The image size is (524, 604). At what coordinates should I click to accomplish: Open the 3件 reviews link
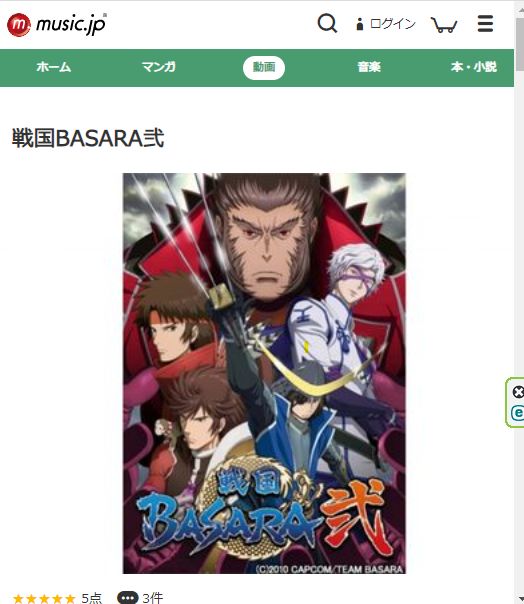click(x=153, y=598)
